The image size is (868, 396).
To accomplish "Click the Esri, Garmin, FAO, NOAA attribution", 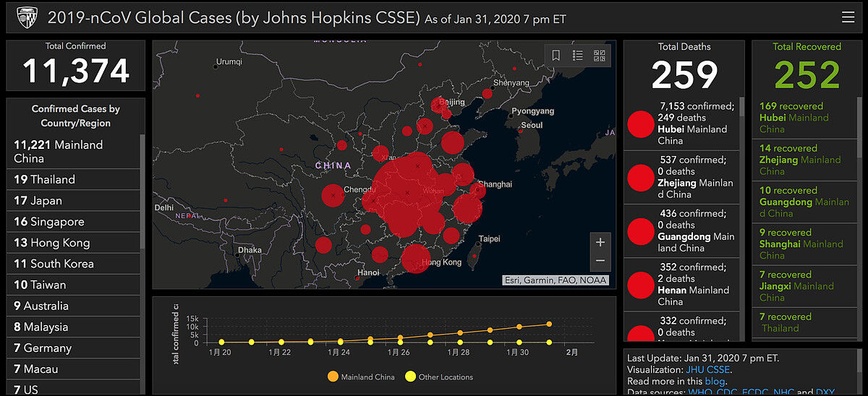I will coord(555,280).
